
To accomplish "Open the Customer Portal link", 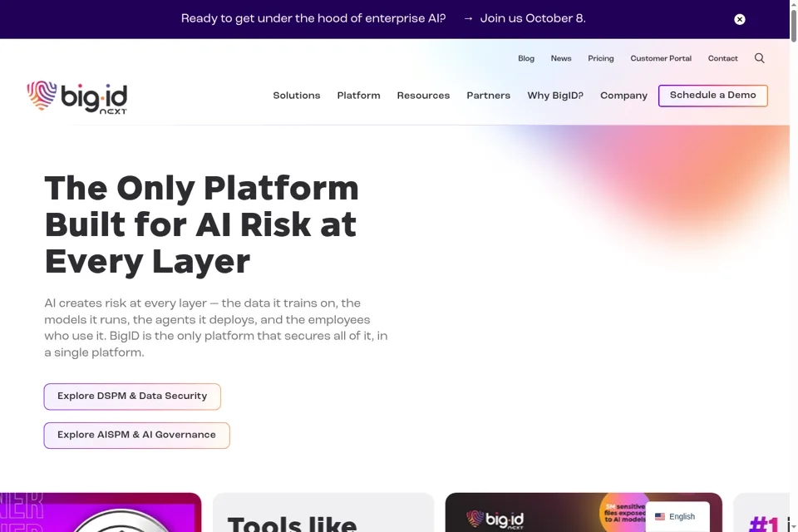I will pyautogui.click(x=661, y=58).
